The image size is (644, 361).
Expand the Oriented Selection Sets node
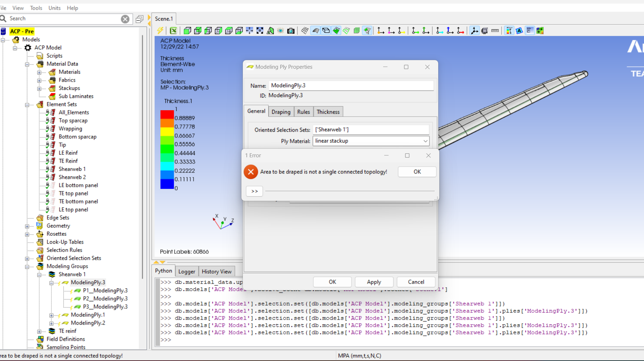(28, 258)
